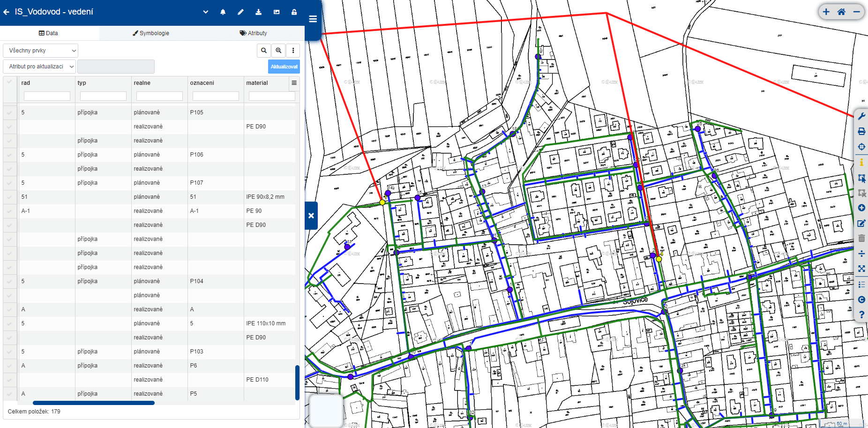Viewport: 868px width, 428px height.
Task: Click the notification bell icon
Action: (x=223, y=12)
